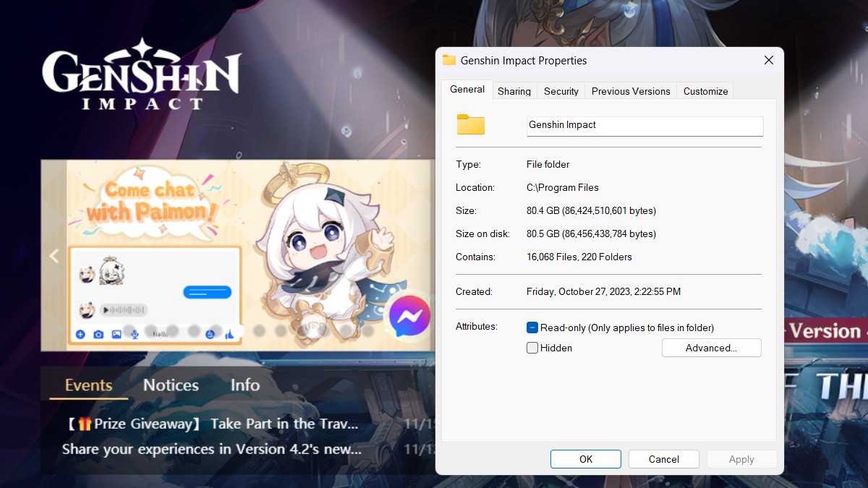The image size is (868, 488).
Task: Select the microphone icon in the chat bar
Action: pyautogui.click(x=135, y=335)
